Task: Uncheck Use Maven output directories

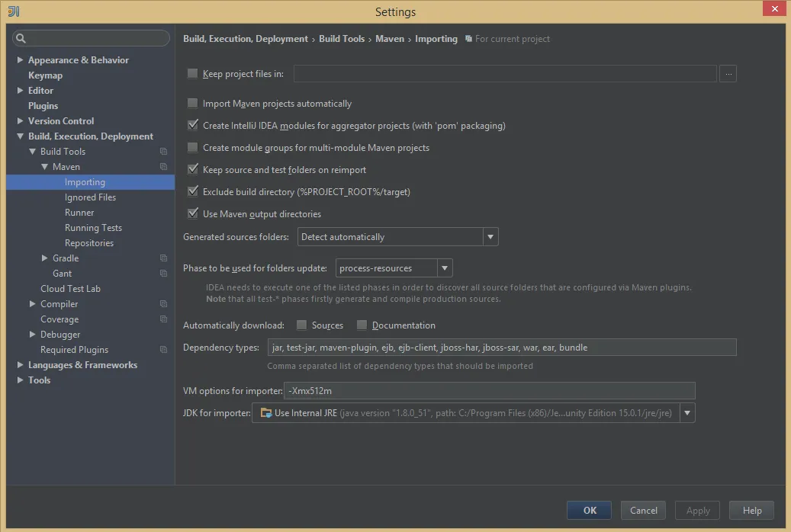Action: [192, 214]
